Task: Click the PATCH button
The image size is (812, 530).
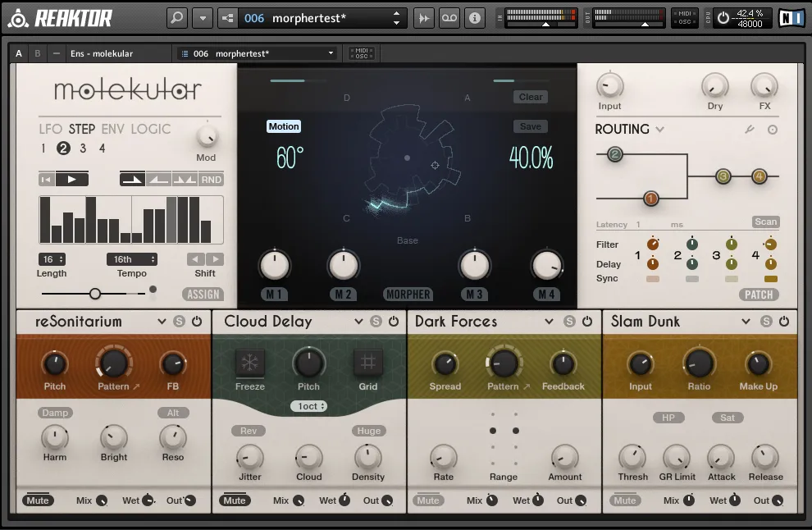Action: [759, 295]
